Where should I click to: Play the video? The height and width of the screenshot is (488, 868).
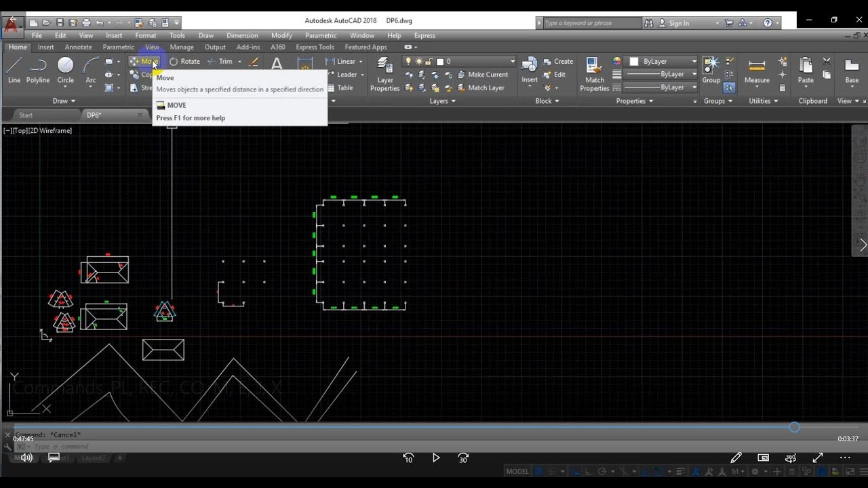pos(436,457)
